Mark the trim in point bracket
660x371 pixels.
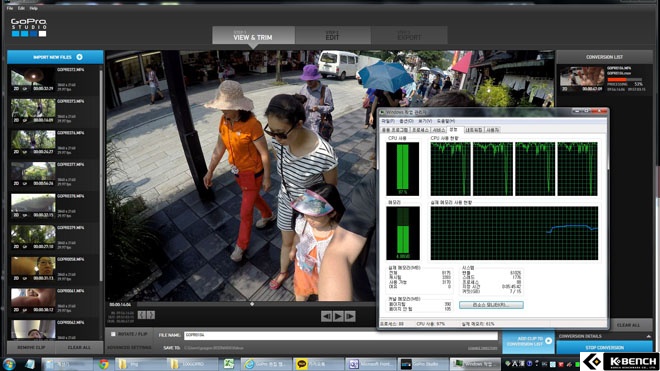point(142,315)
